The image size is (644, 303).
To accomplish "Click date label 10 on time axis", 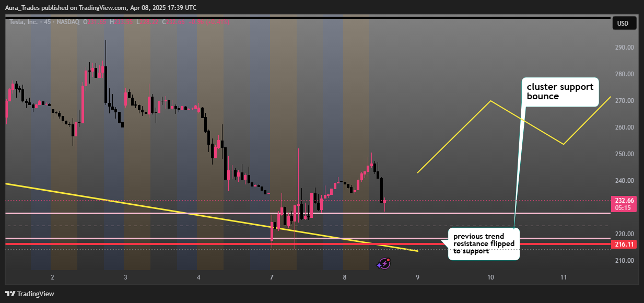I will [490, 277].
